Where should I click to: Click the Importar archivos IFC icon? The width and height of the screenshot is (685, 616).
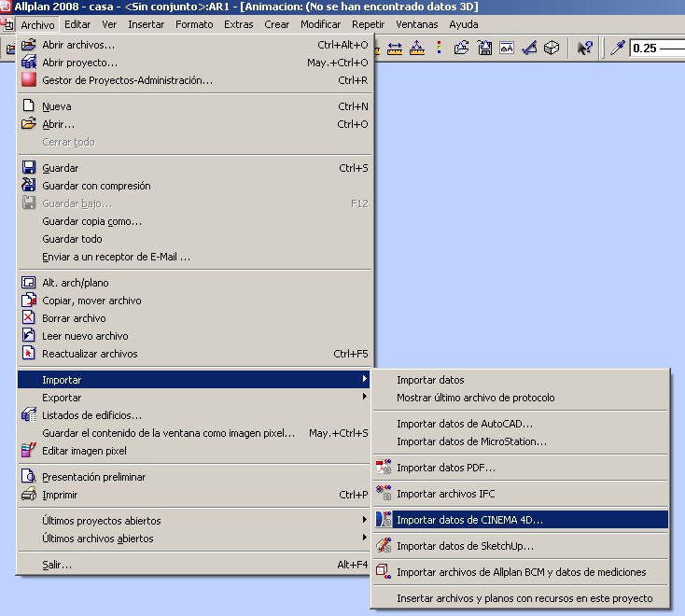click(x=383, y=494)
